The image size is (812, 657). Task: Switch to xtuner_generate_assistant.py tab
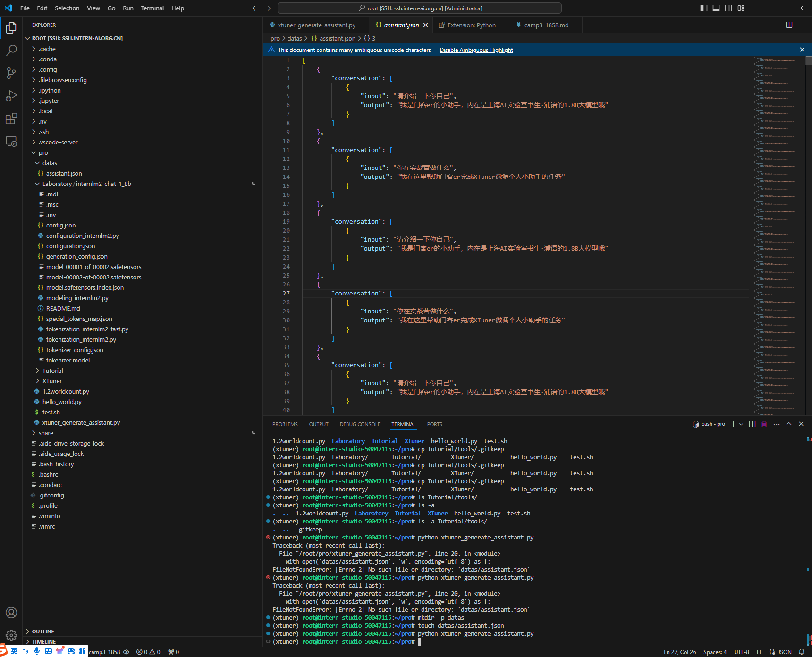[315, 25]
